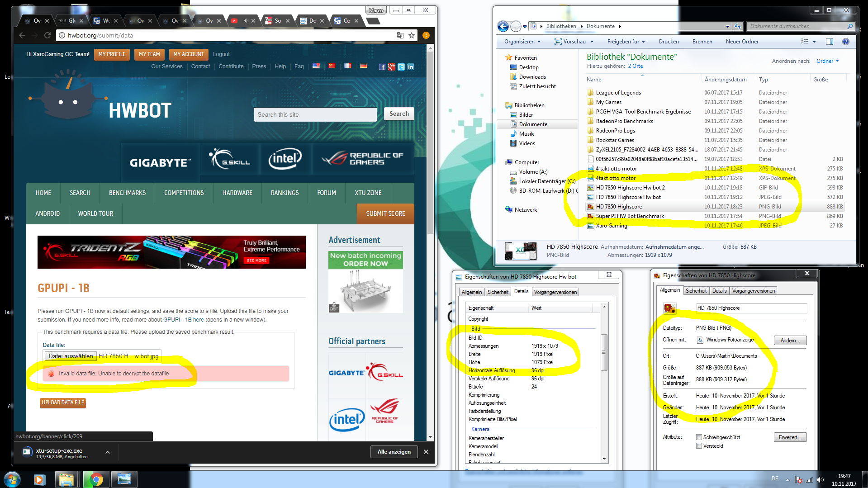
Task: Open the LinkedIn icon on HWBOT header
Action: [x=411, y=67]
